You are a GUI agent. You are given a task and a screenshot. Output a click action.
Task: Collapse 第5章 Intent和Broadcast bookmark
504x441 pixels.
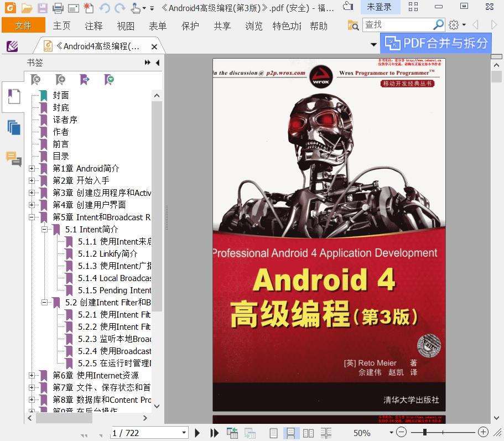[x=32, y=217]
